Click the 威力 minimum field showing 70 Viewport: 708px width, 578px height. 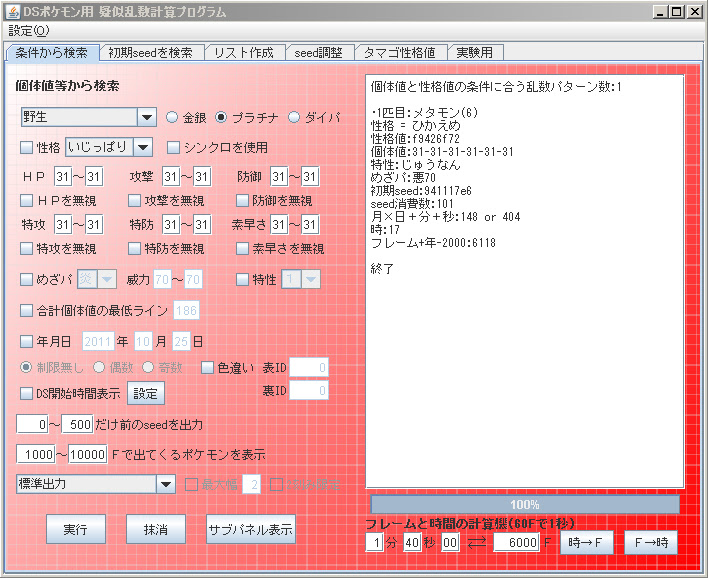(162, 280)
